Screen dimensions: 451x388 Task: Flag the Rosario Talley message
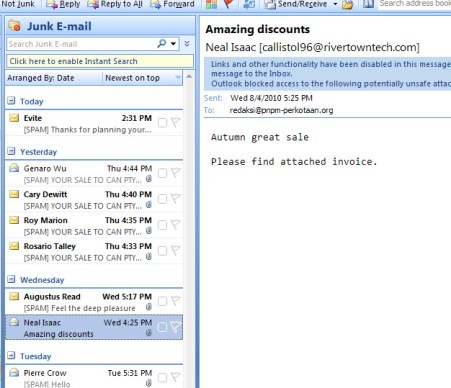pos(176,251)
